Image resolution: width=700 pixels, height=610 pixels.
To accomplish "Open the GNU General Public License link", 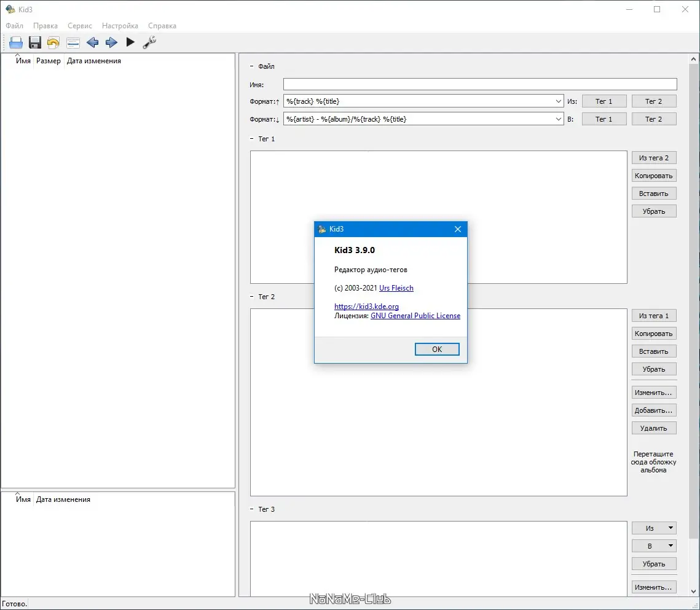I will click(415, 316).
